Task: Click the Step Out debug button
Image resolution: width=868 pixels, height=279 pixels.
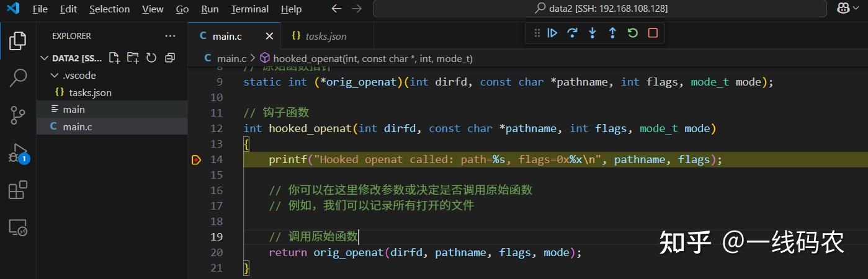Action: click(x=612, y=33)
